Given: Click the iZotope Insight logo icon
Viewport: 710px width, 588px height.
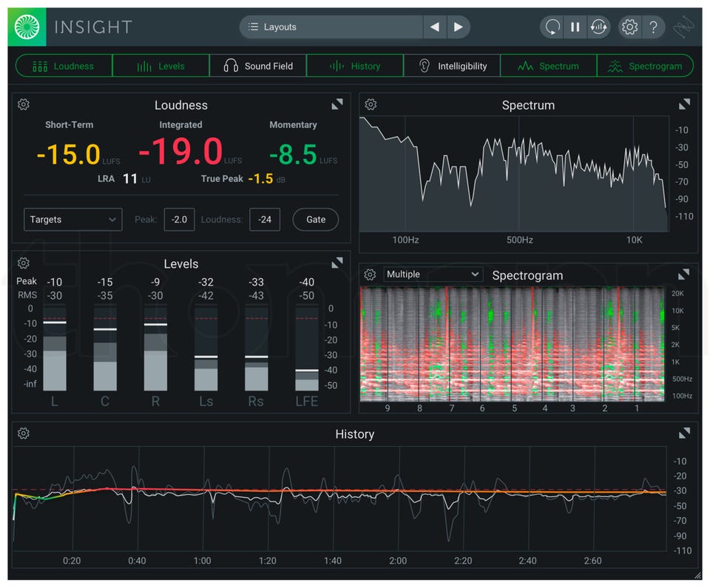Looking at the screenshot, I should click(x=27, y=27).
